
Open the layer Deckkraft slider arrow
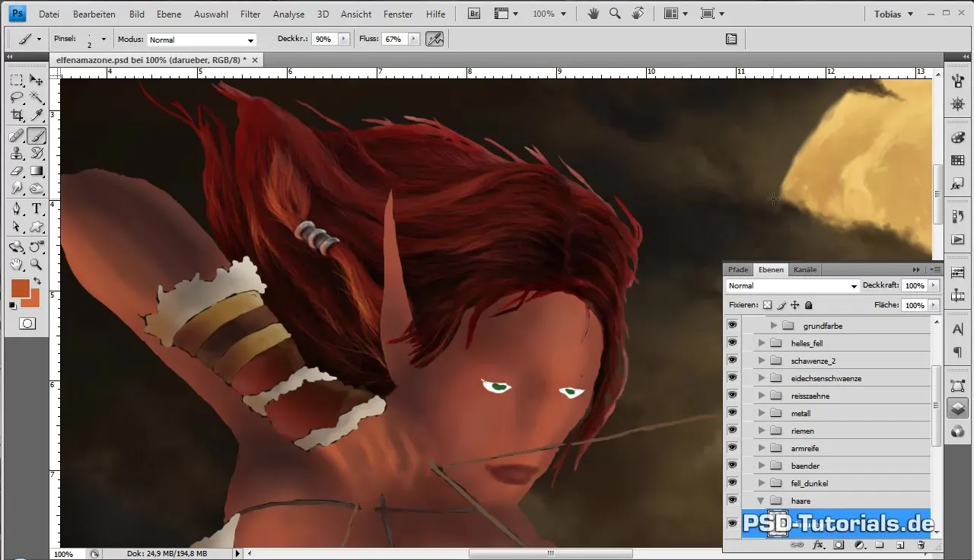click(934, 286)
